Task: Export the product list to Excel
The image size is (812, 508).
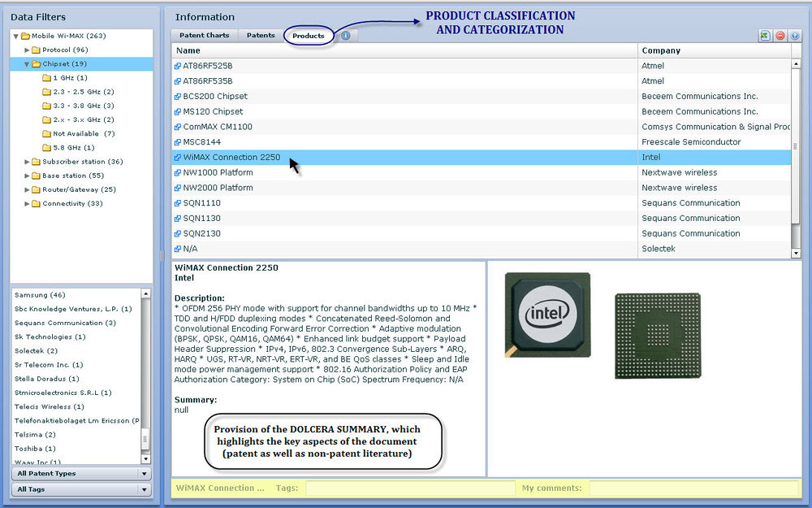Action: click(765, 35)
